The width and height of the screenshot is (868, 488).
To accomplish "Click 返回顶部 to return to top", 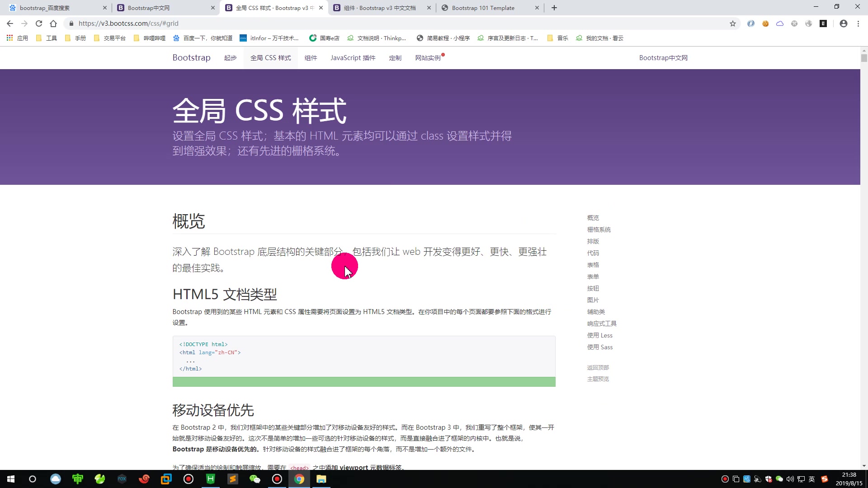I will pyautogui.click(x=598, y=367).
